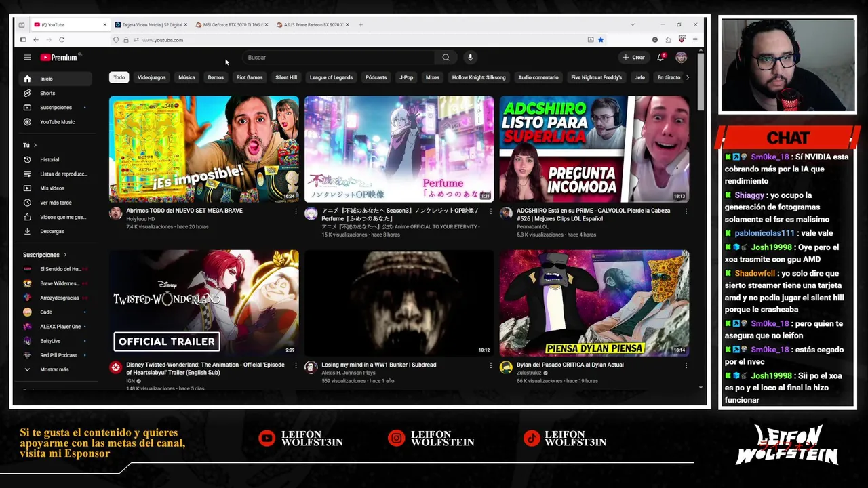Open the browser tab list dropdown
The width and height of the screenshot is (868, 488).
[632, 24]
